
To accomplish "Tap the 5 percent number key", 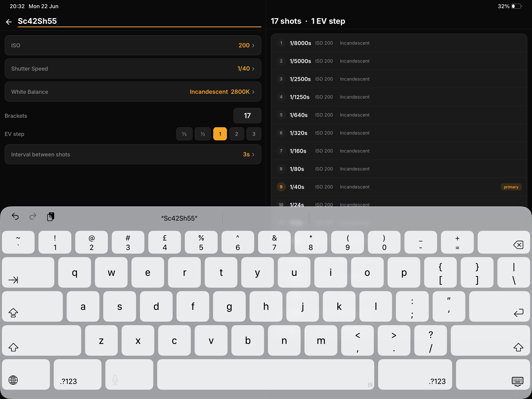I will 201,242.
